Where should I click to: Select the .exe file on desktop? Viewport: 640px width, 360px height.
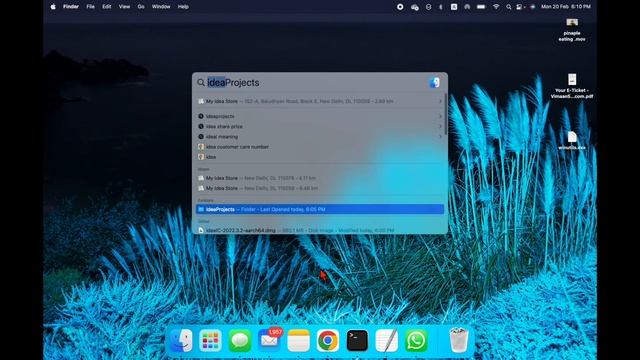pyautogui.click(x=572, y=141)
